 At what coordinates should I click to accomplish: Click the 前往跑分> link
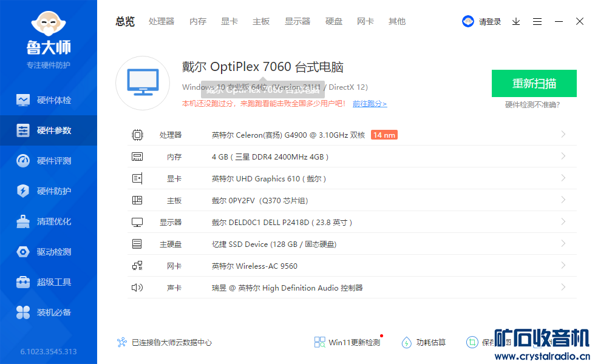point(370,104)
